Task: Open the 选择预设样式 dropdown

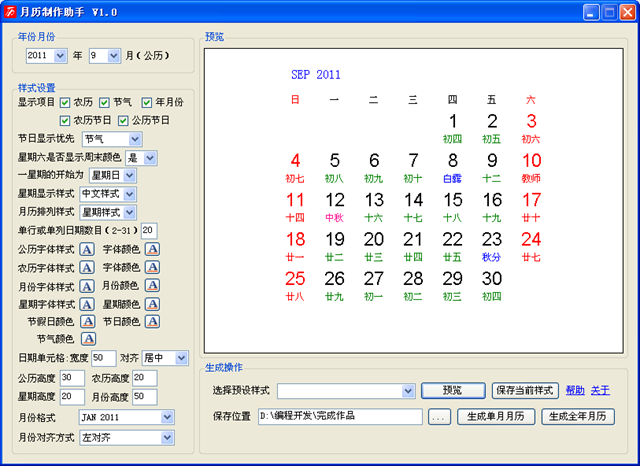Action: (346, 391)
